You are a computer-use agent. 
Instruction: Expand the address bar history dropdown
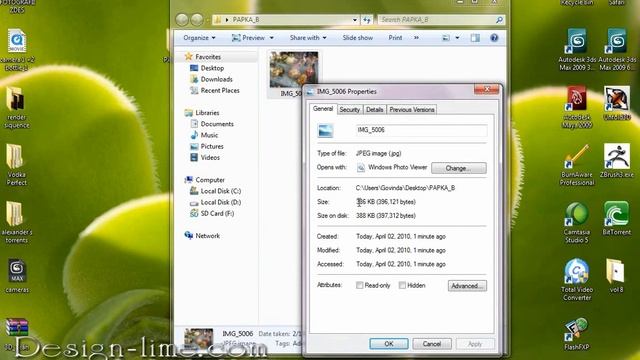[355, 20]
